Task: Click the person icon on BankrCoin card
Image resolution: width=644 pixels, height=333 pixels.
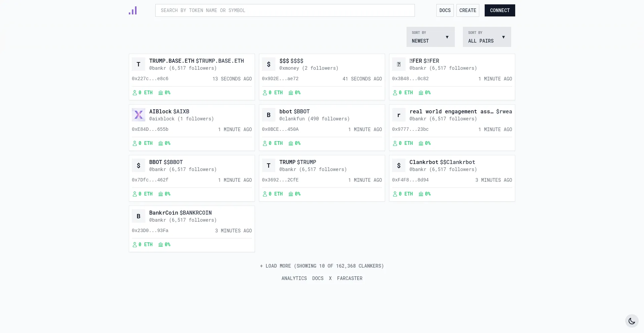Action: click(x=135, y=245)
